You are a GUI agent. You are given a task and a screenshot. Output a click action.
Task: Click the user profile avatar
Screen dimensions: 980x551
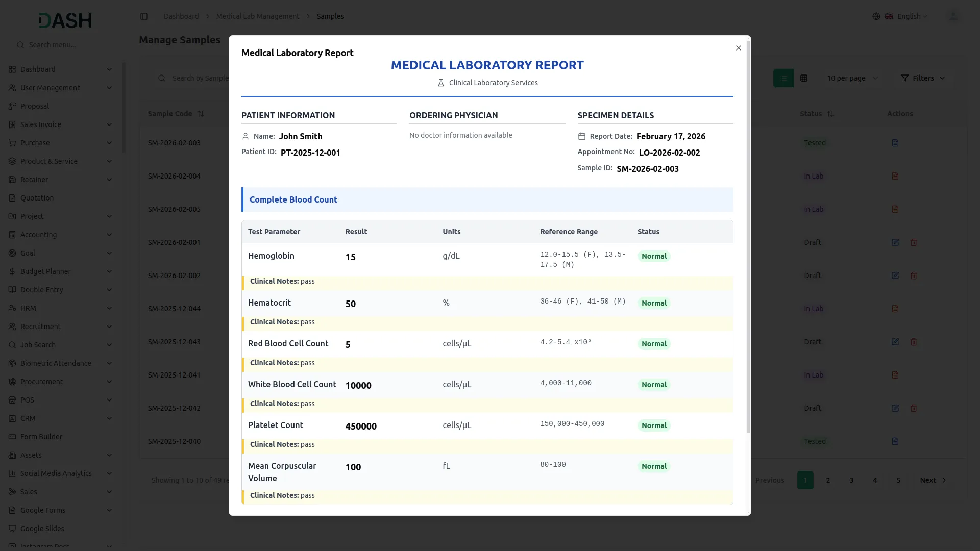(953, 16)
